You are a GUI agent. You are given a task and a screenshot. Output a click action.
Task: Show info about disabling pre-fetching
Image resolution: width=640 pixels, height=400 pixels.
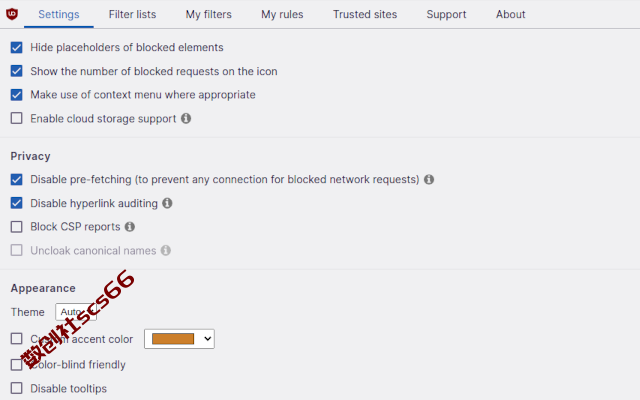point(429,180)
